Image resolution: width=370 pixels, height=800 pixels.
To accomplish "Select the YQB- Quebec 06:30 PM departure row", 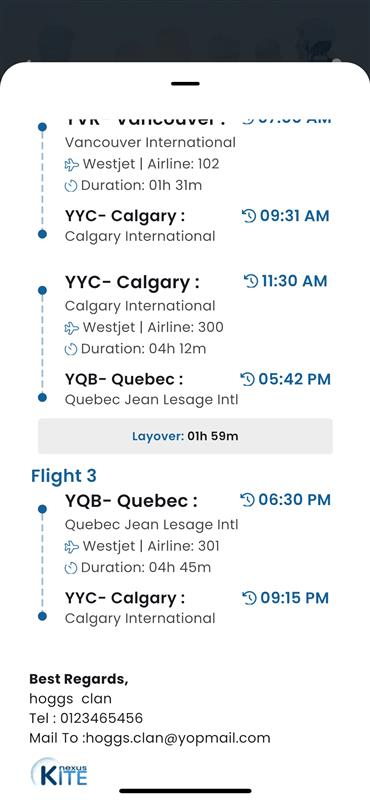I will [198, 501].
